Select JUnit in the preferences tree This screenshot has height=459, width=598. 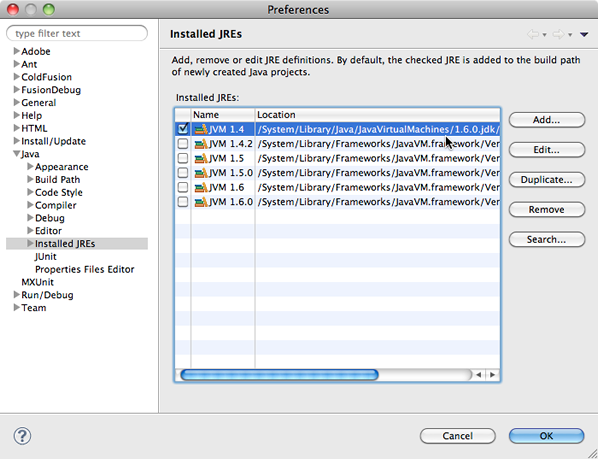pos(46,257)
